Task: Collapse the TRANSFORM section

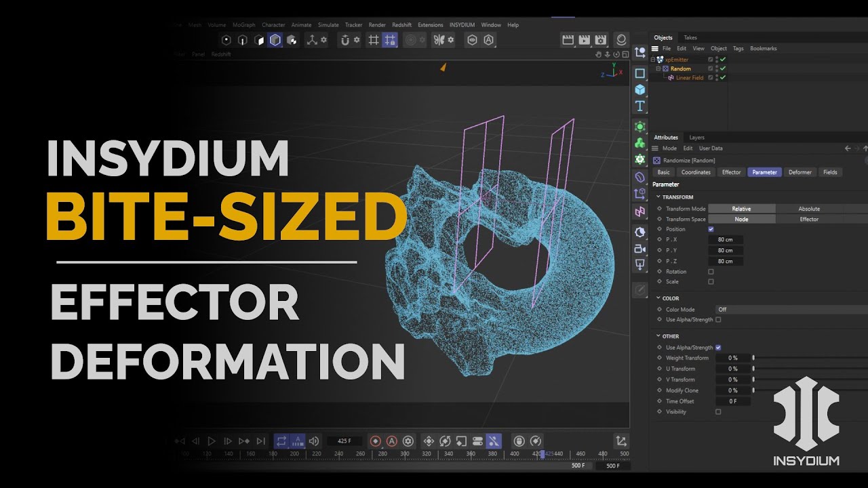Action: click(x=658, y=197)
